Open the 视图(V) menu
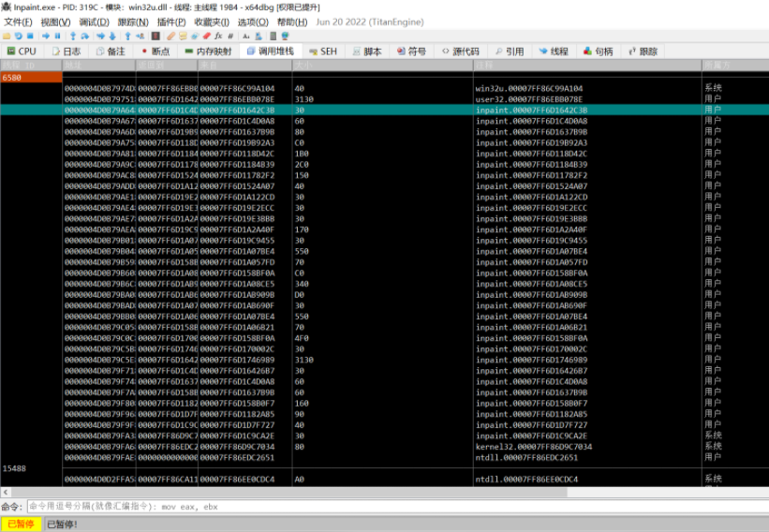 [x=55, y=22]
